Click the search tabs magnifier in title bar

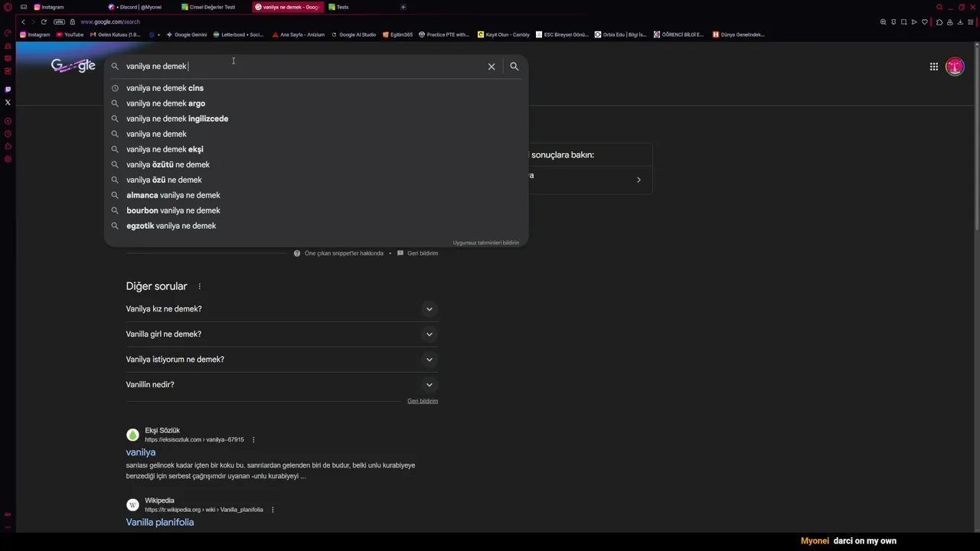coord(939,7)
